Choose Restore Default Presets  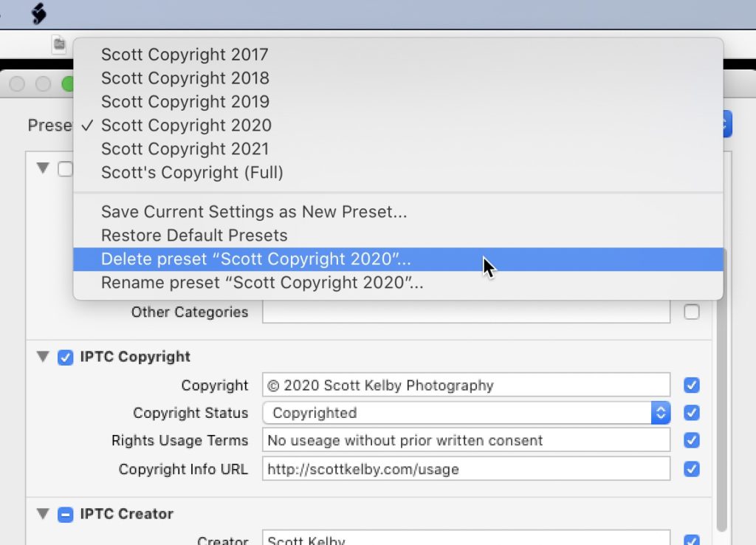(x=398, y=236)
